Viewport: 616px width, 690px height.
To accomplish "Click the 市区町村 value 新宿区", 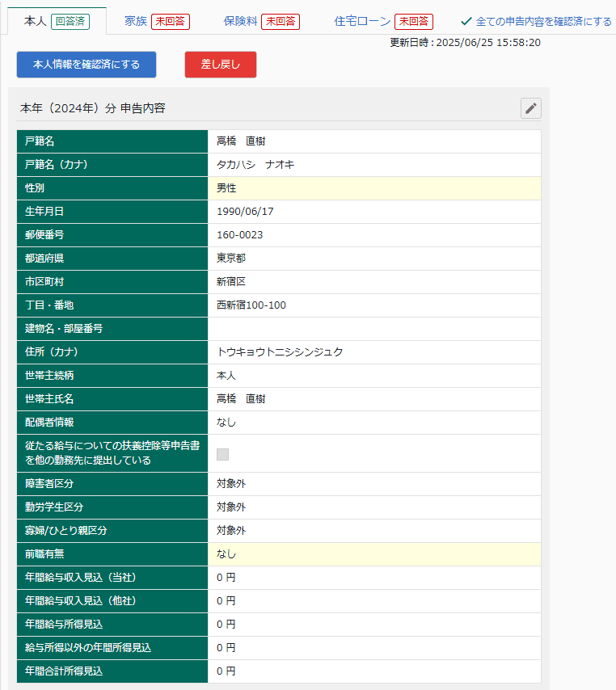I will click(231, 282).
